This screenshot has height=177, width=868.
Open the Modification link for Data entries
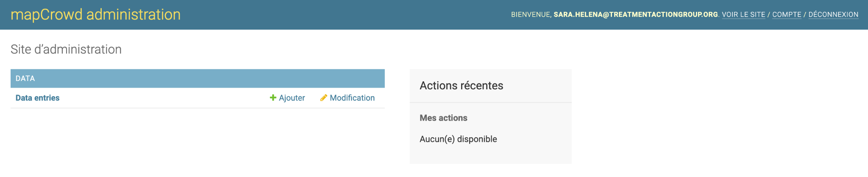(x=352, y=98)
